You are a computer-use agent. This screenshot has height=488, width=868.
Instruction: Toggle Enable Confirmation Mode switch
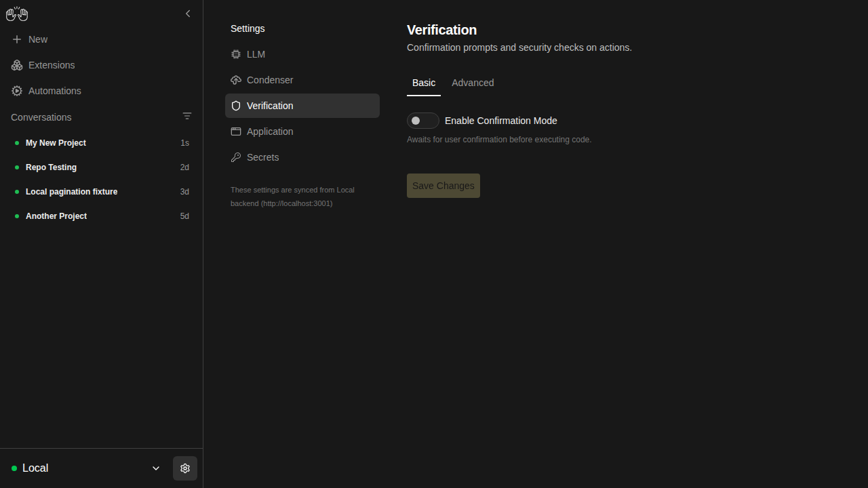423,121
